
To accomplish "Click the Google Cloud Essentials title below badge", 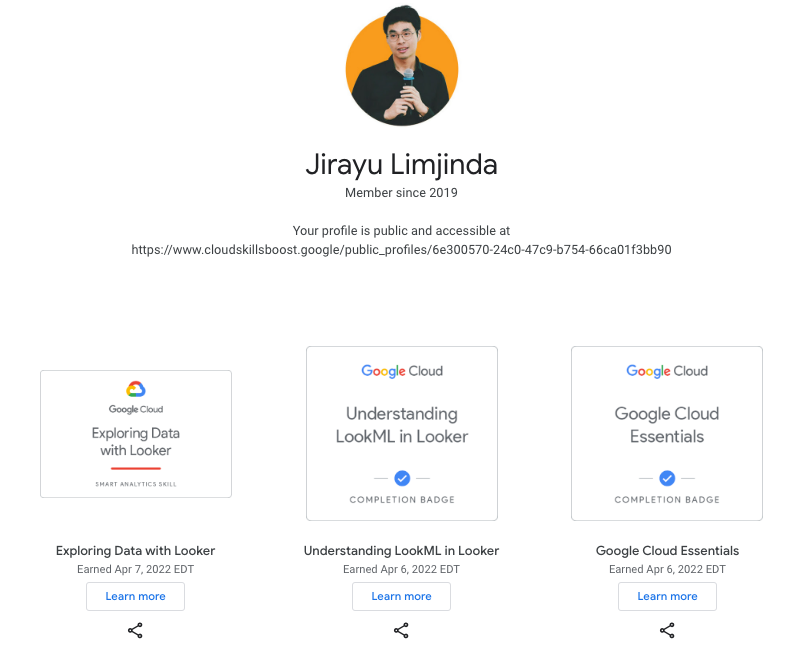I will [667, 551].
